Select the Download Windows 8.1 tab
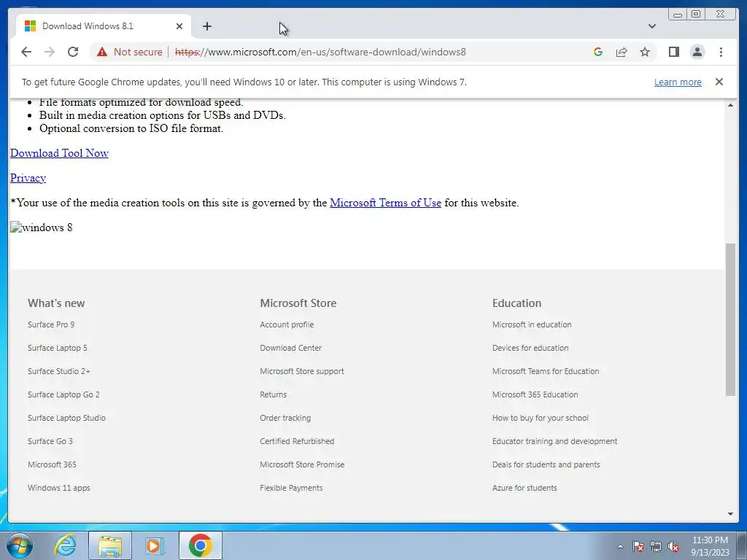Image resolution: width=747 pixels, height=560 pixels. (x=104, y=26)
